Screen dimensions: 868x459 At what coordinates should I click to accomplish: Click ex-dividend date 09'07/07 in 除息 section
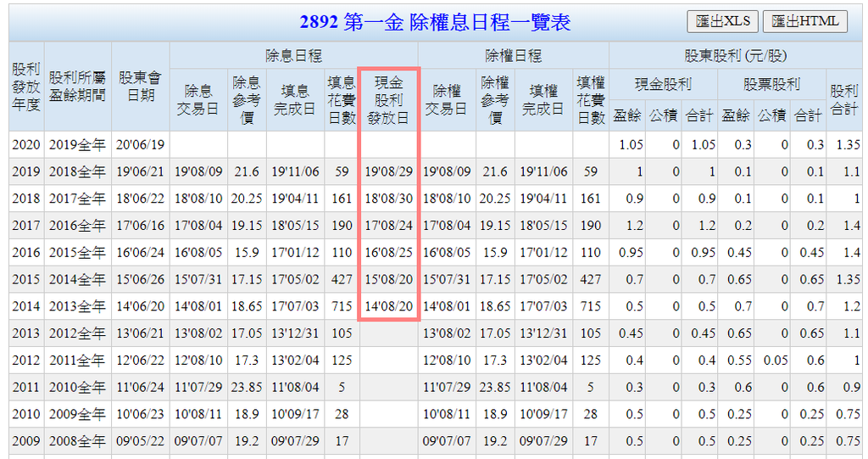coord(198,441)
